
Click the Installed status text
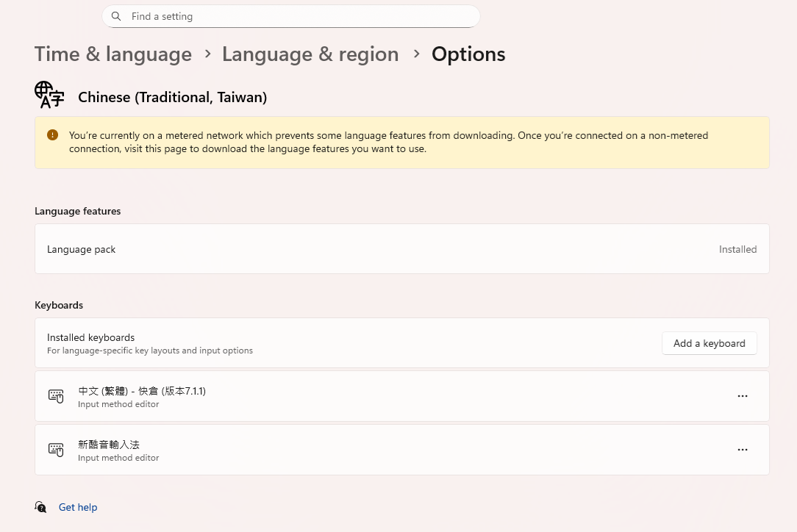[x=737, y=249]
